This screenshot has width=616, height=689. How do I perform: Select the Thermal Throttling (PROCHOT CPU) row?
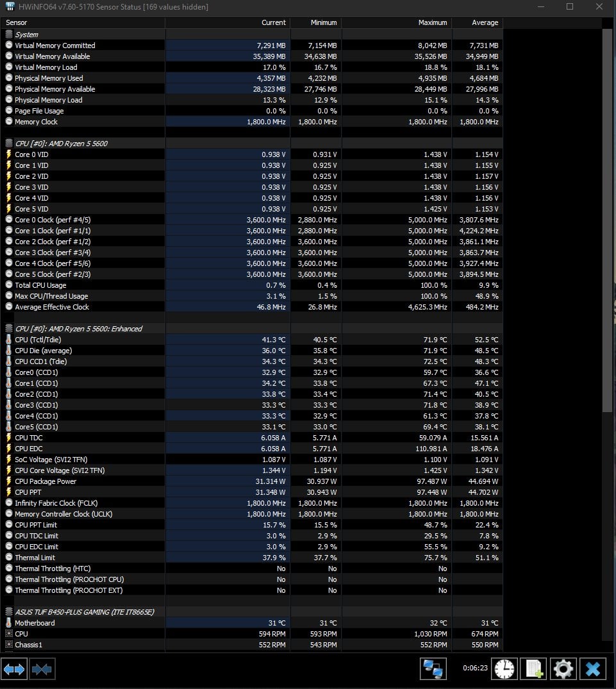252,579
